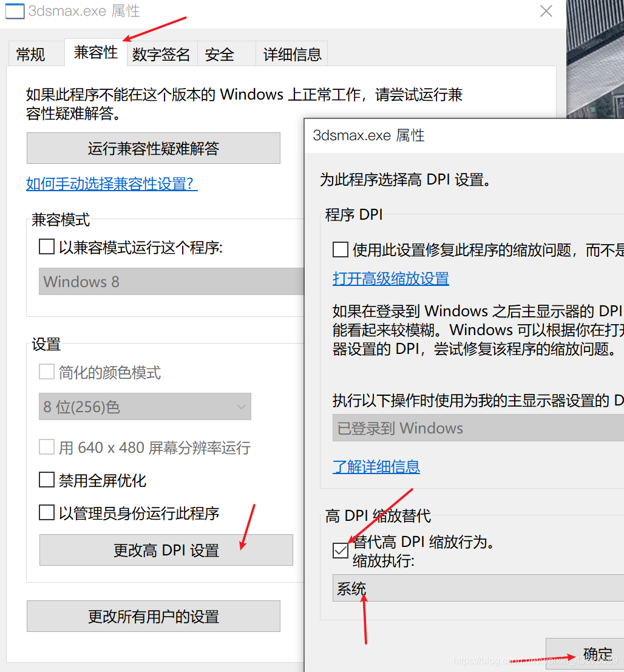Click 确定 in the DPI dialog

[585, 654]
